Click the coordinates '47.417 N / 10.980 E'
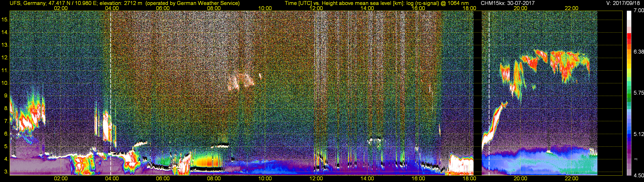Screen dimensions: 644x182 (72, 3)
